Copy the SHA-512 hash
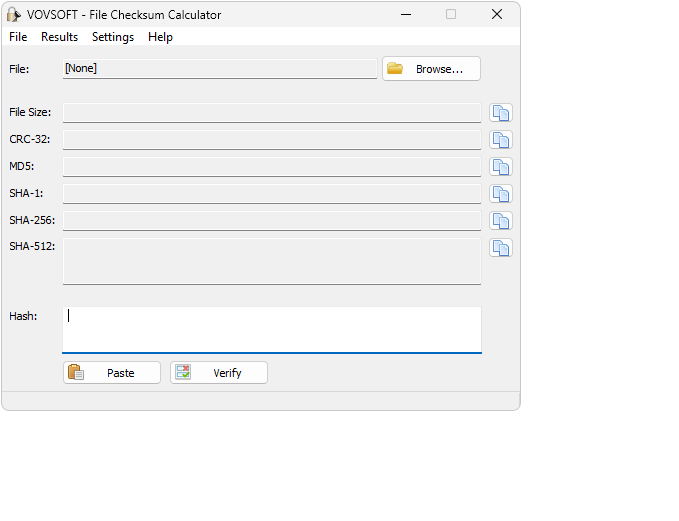 (x=501, y=248)
